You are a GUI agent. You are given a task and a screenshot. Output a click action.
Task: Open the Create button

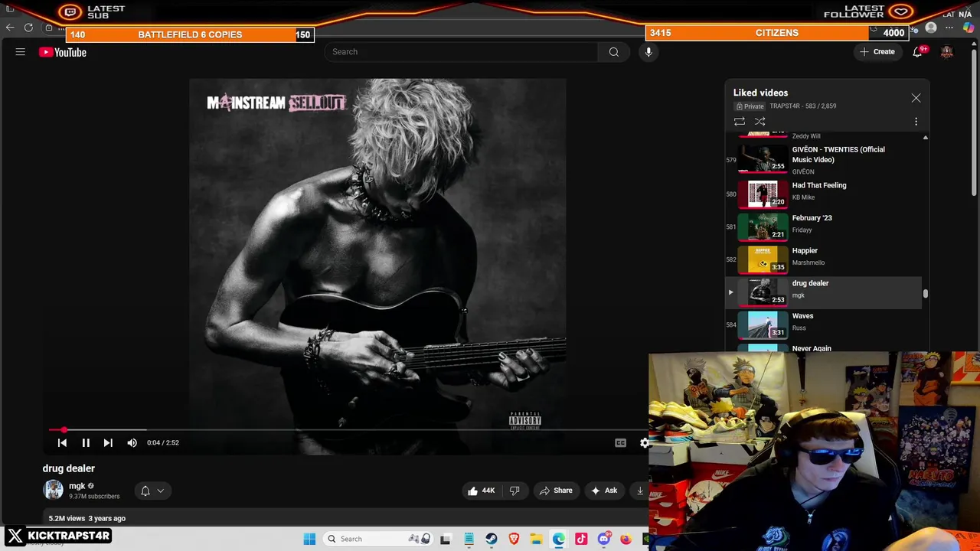click(x=877, y=52)
